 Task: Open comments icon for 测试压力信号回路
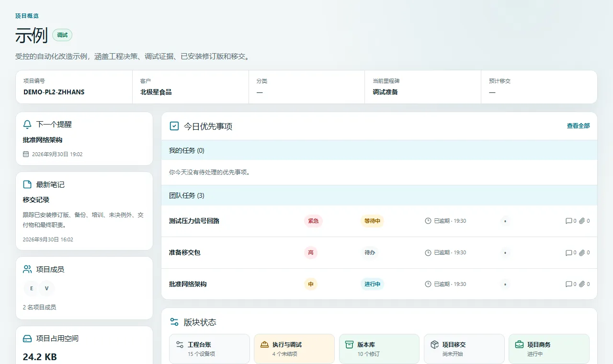click(569, 221)
